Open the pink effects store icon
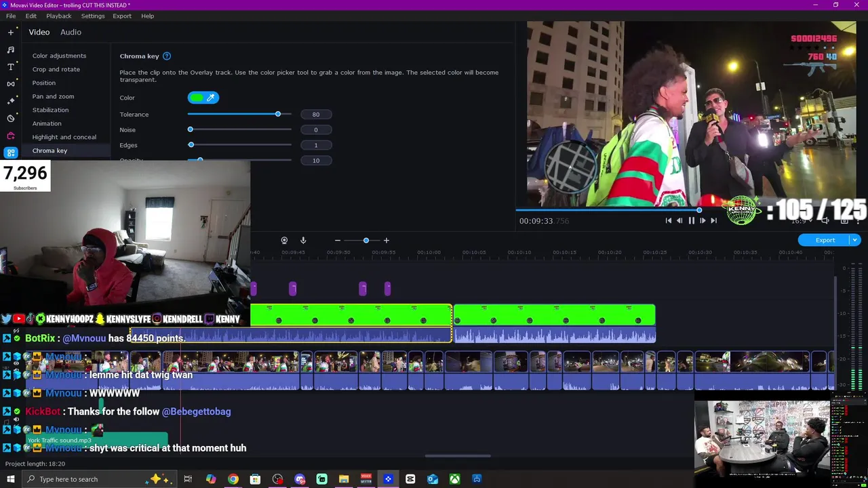868x488 pixels. pos(10,136)
